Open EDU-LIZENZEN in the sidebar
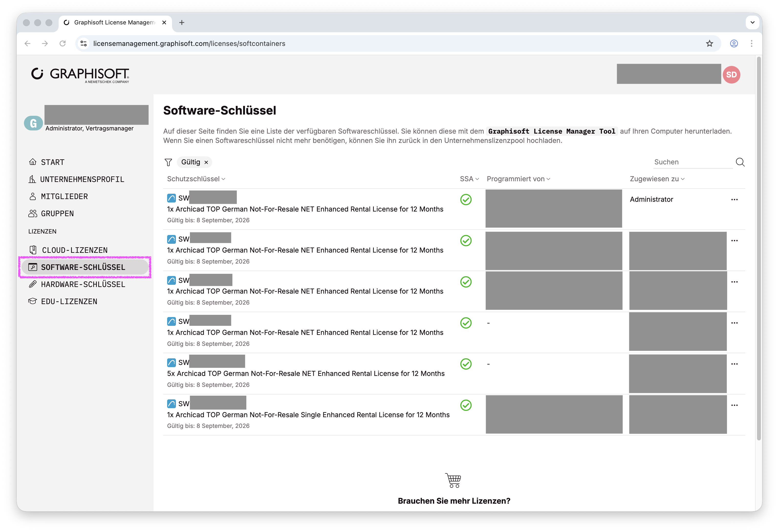The height and width of the screenshot is (532, 779). [x=63, y=301]
